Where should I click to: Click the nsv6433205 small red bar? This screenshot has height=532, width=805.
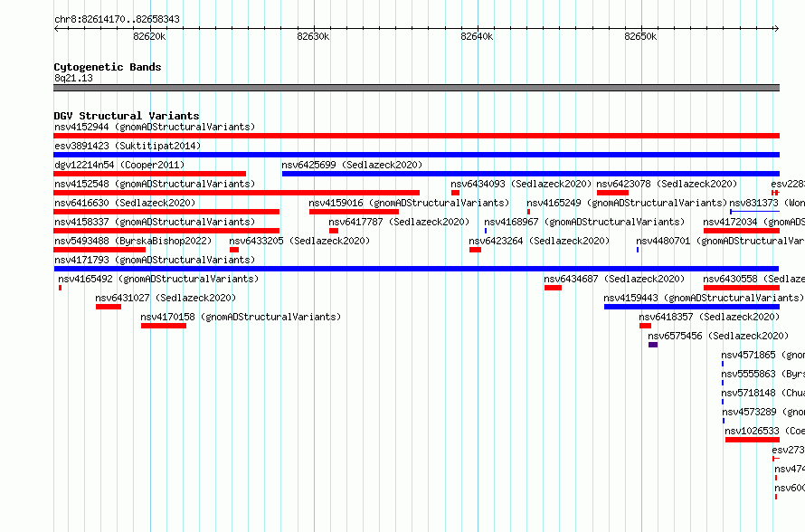tap(234, 250)
